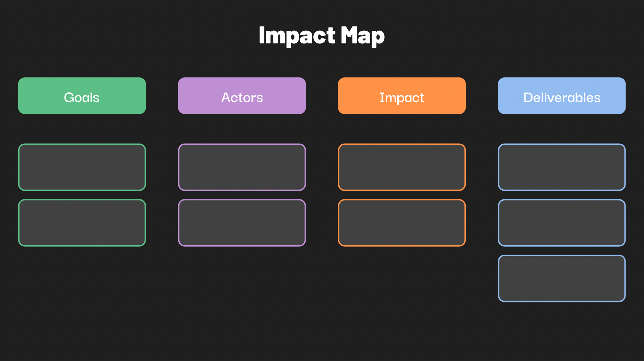Click the Impact Map title text
Screen dimensions: 644x361
322,35
